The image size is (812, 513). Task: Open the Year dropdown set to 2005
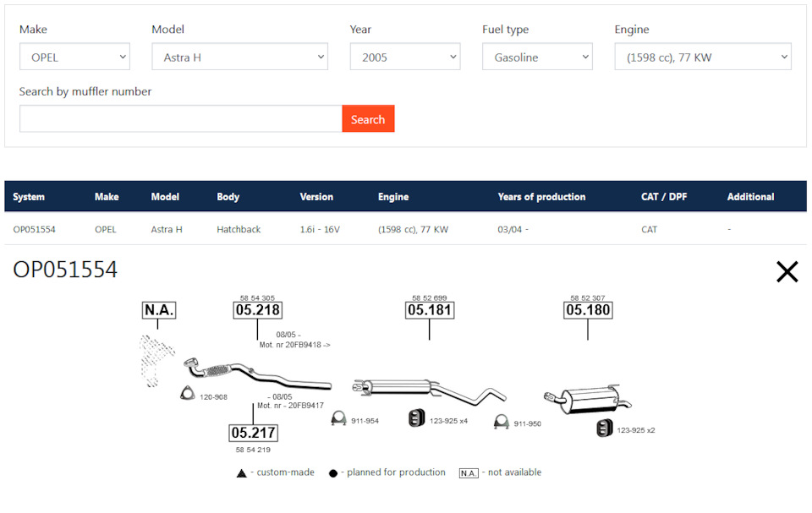click(404, 57)
